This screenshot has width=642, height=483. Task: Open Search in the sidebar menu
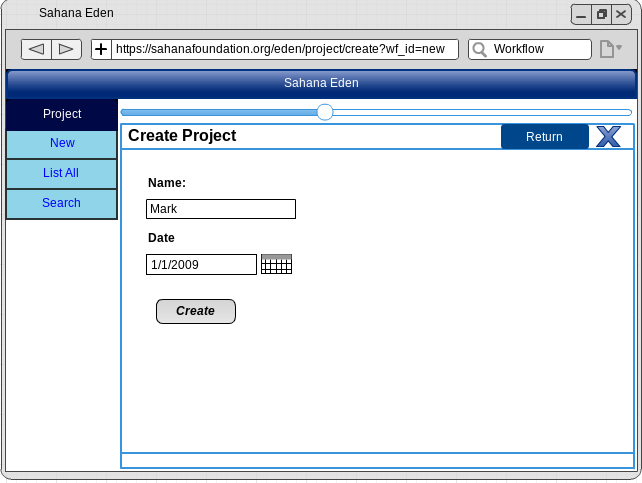tap(62, 204)
